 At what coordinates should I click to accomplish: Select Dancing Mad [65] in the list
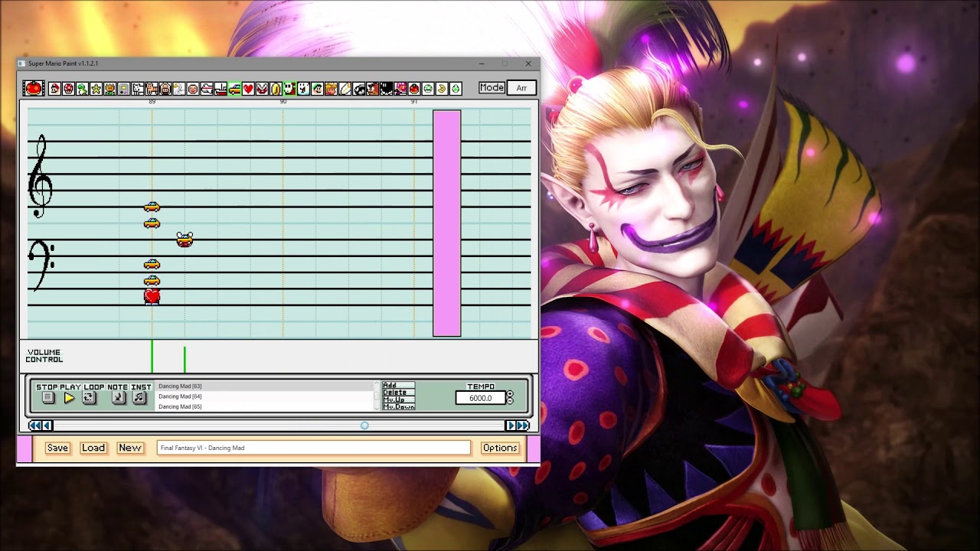pos(266,406)
